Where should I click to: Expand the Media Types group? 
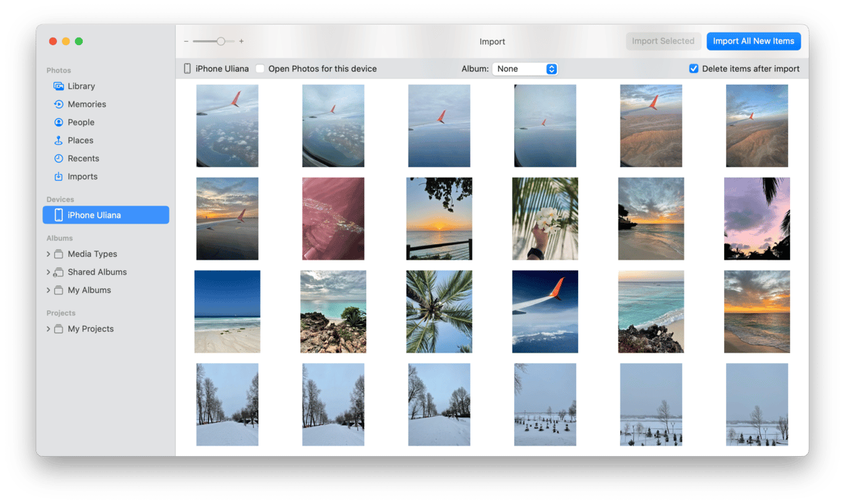coord(48,254)
